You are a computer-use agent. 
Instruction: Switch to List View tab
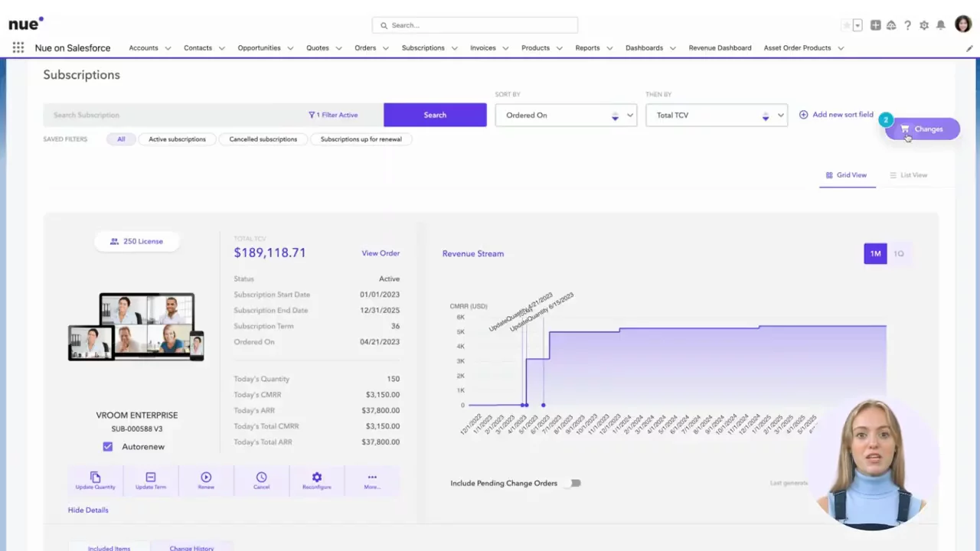click(908, 175)
